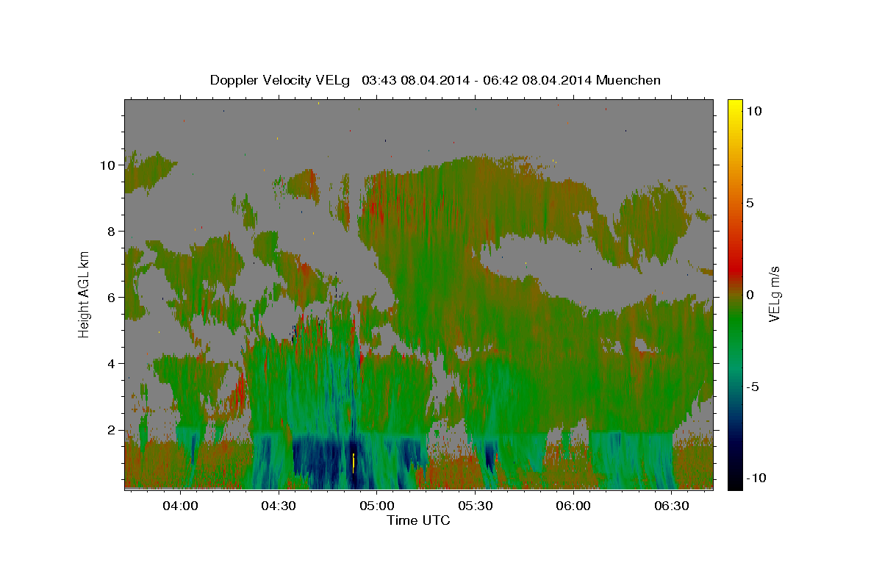Click the colorbar label 'VELg m/s'
This screenshot has height=588, width=882.
click(x=775, y=294)
